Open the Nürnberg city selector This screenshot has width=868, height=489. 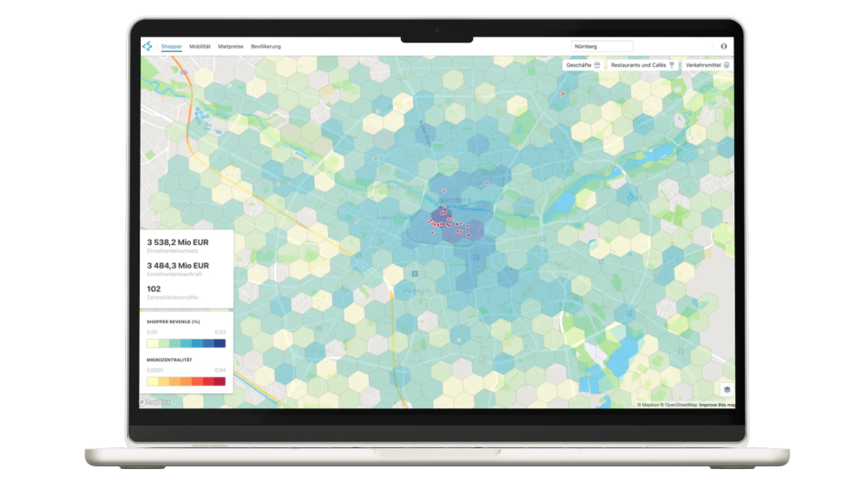tap(602, 47)
